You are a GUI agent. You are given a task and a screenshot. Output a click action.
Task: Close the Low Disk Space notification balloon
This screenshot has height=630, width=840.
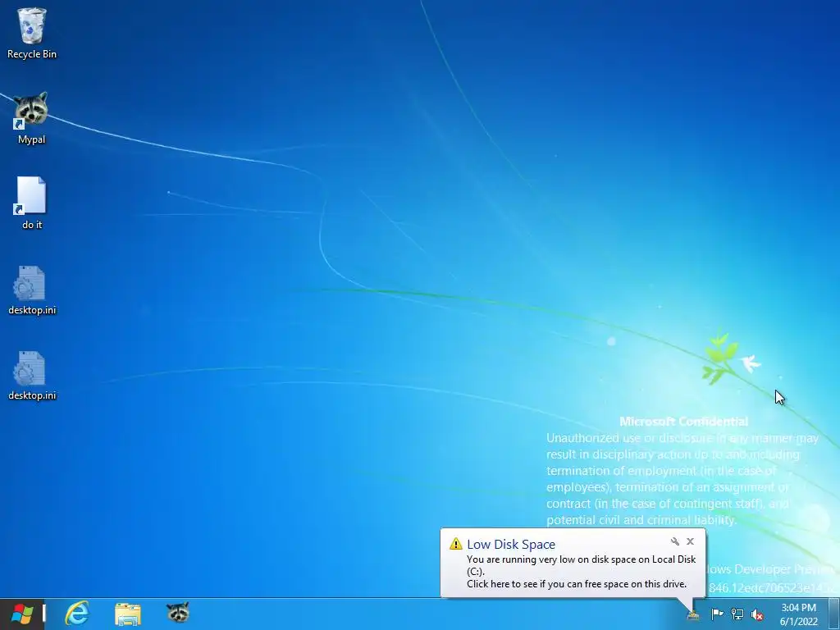point(691,541)
